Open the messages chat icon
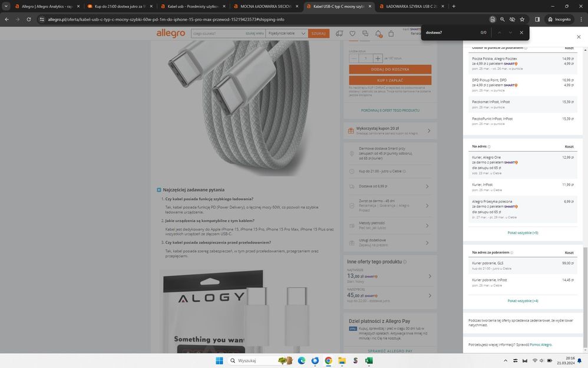588x368 pixels. pos(365,34)
